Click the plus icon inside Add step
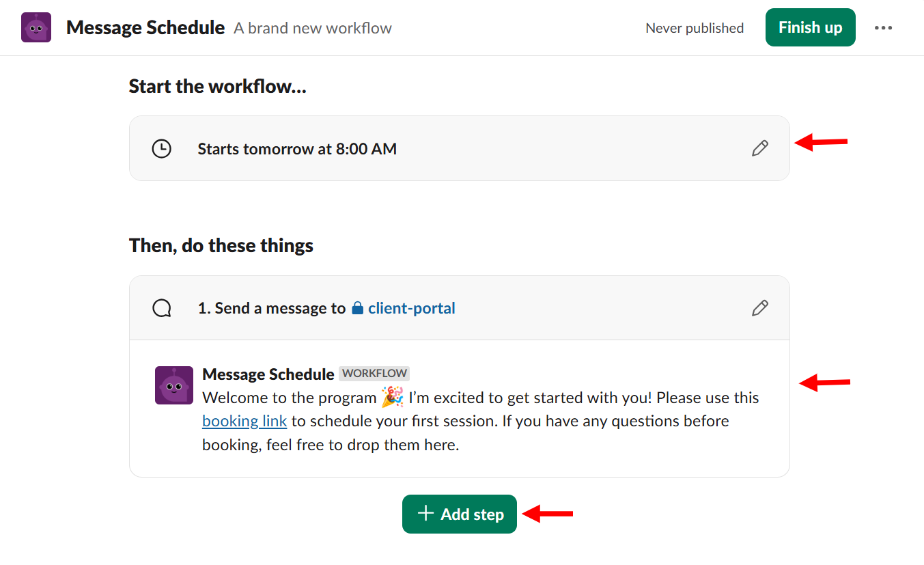924x565 pixels. pyautogui.click(x=426, y=514)
